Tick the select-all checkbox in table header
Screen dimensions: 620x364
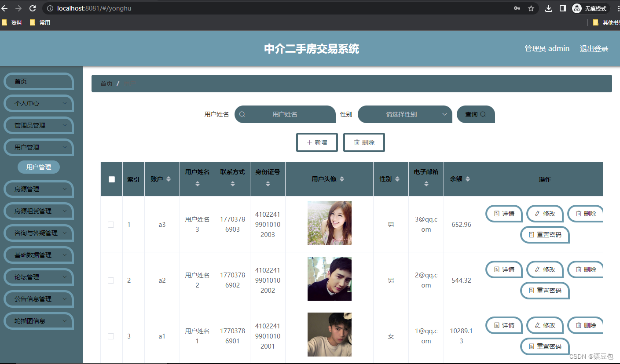coord(112,179)
